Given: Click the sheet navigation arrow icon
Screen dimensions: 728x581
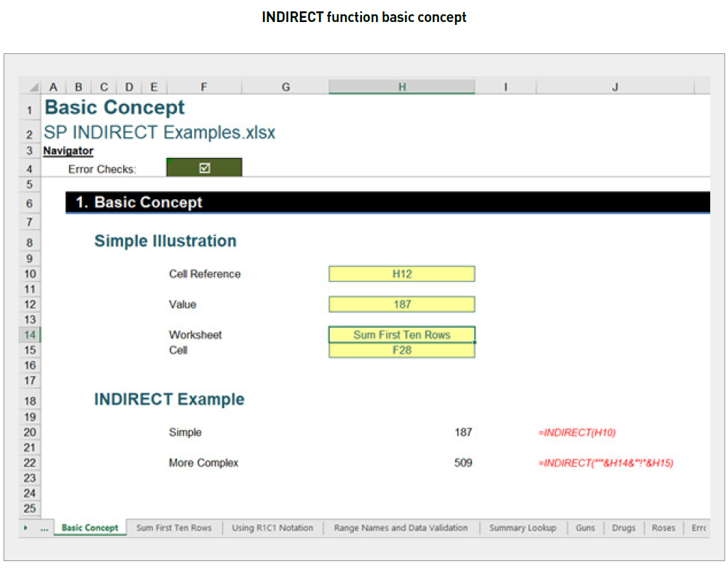Looking at the screenshot, I should (26, 528).
